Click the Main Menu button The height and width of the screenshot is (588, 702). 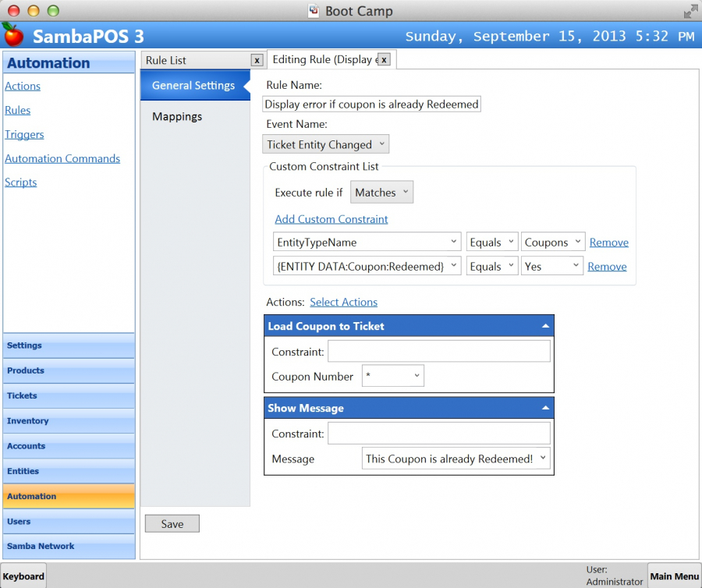674,576
